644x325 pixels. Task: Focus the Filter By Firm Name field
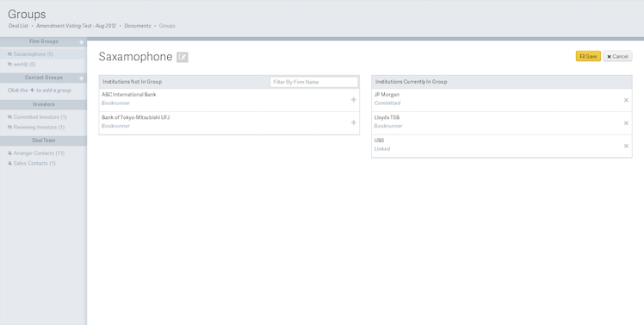[313, 82]
